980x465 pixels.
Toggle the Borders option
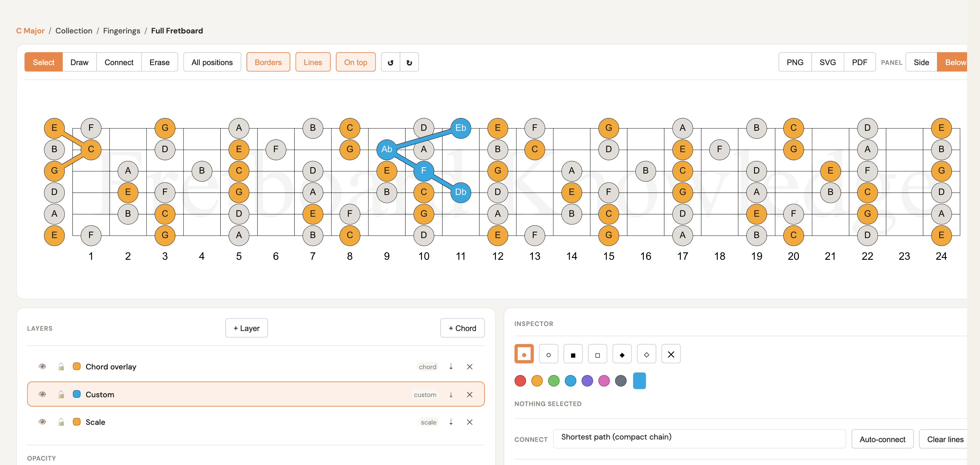click(268, 62)
